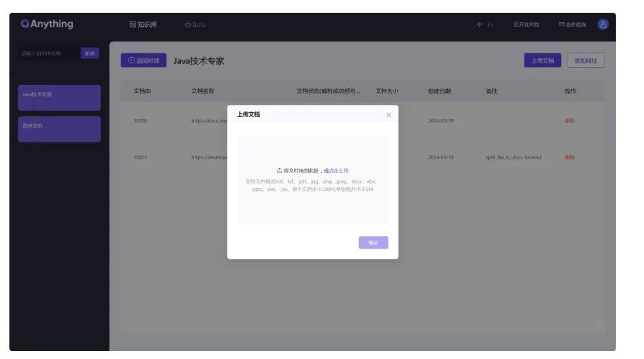
Task: Click the user avatar icon
Action: coord(603,24)
